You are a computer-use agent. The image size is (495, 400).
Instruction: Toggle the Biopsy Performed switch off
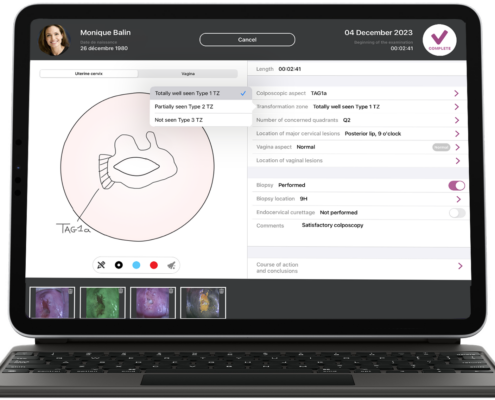click(x=457, y=185)
